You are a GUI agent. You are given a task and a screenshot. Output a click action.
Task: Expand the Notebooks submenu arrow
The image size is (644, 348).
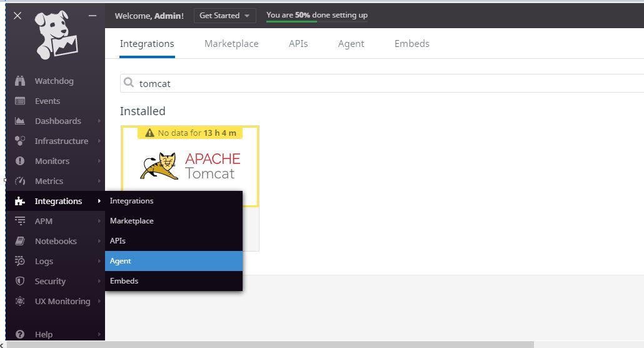[99, 241]
